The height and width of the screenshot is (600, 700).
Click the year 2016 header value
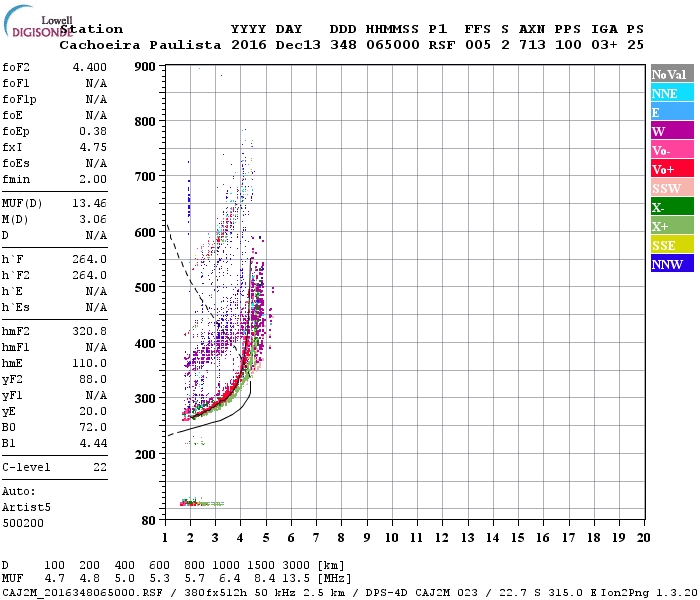pyautogui.click(x=249, y=45)
